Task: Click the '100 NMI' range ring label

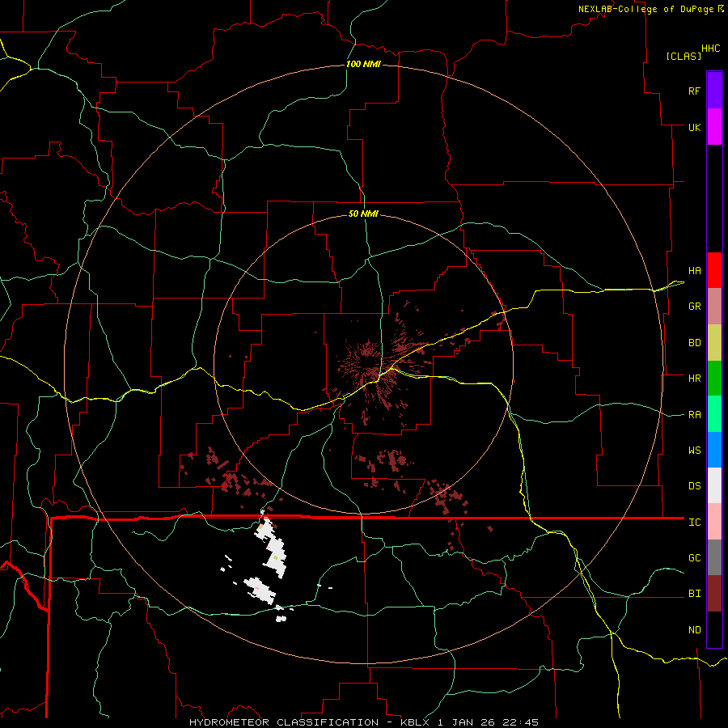Action: coord(363,64)
